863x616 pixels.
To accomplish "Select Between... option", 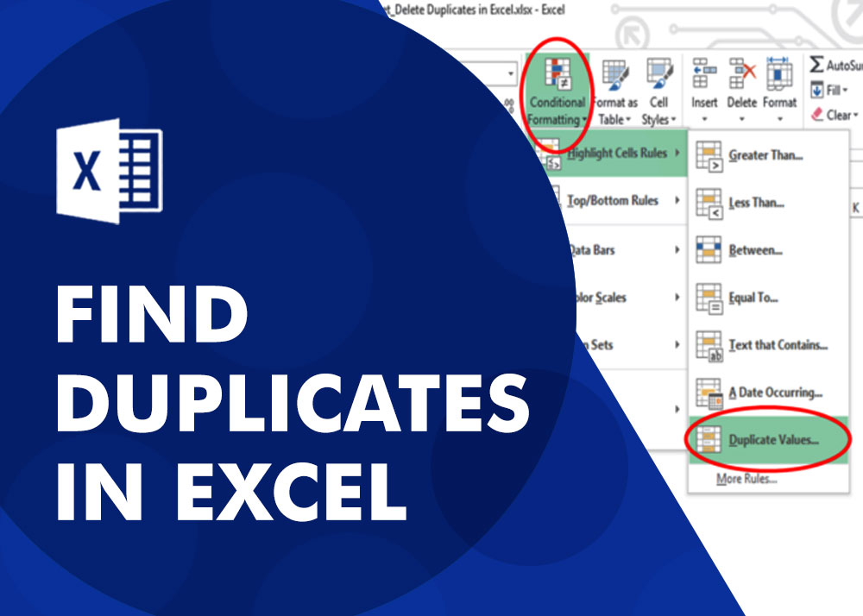I will click(768, 250).
